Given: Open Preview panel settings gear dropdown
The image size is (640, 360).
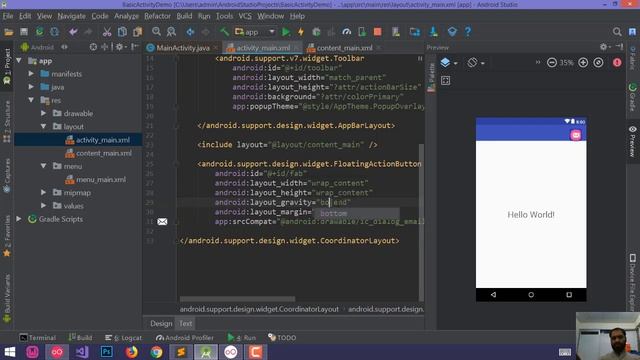Looking at the screenshot, I should click(604, 47).
